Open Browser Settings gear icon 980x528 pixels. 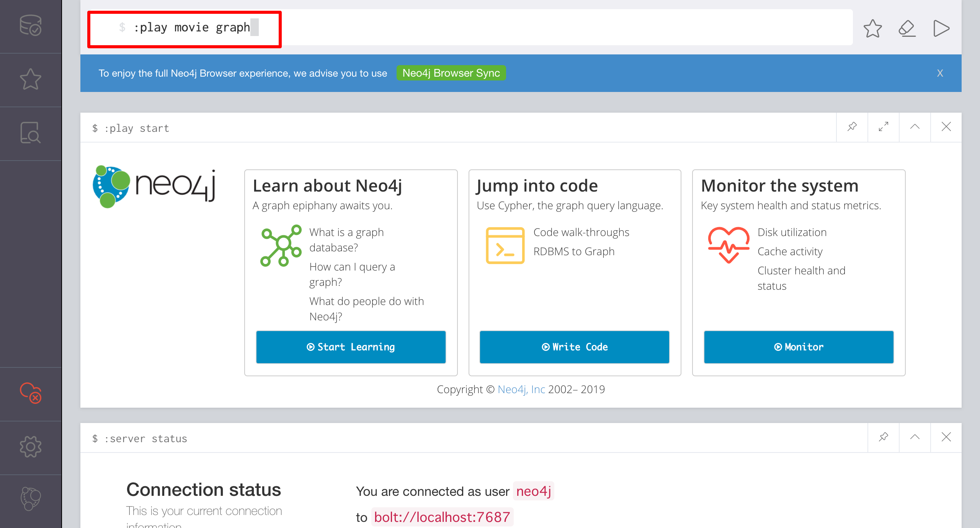[x=31, y=447]
